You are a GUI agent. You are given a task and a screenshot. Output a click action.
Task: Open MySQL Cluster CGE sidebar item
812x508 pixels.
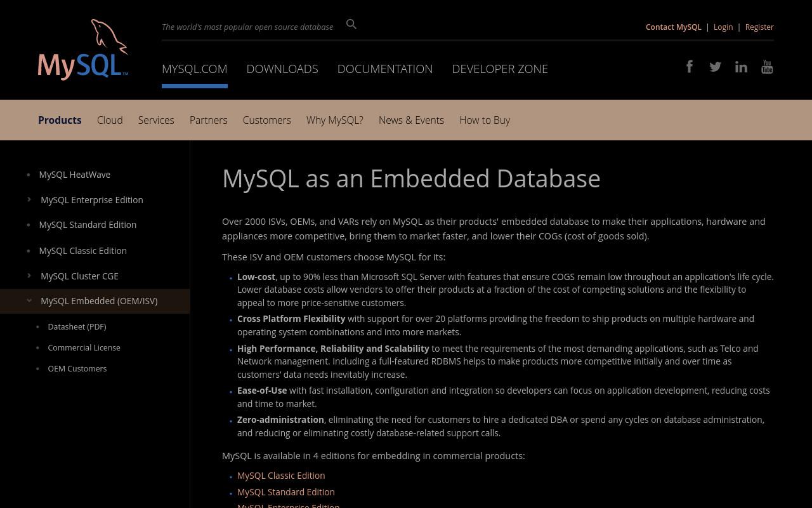(79, 276)
